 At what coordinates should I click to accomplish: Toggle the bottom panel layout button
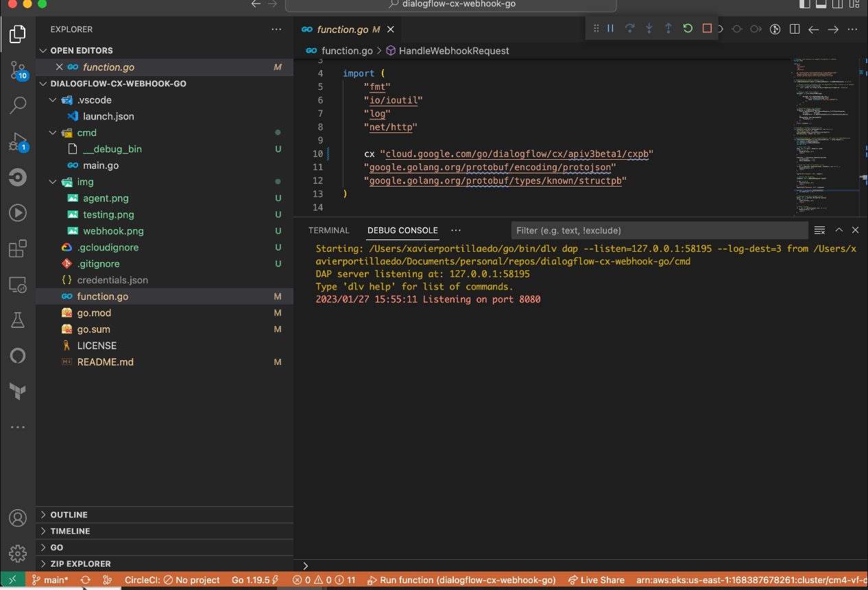coord(820,4)
